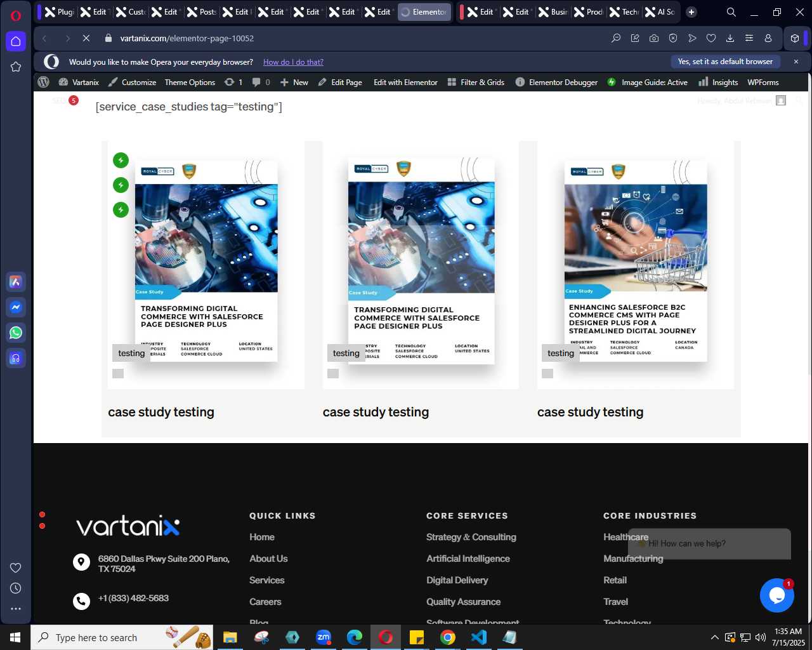Image resolution: width=812 pixels, height=650 pixels.
Task: Expand the New content menu
Action: [x=294, y=82]
